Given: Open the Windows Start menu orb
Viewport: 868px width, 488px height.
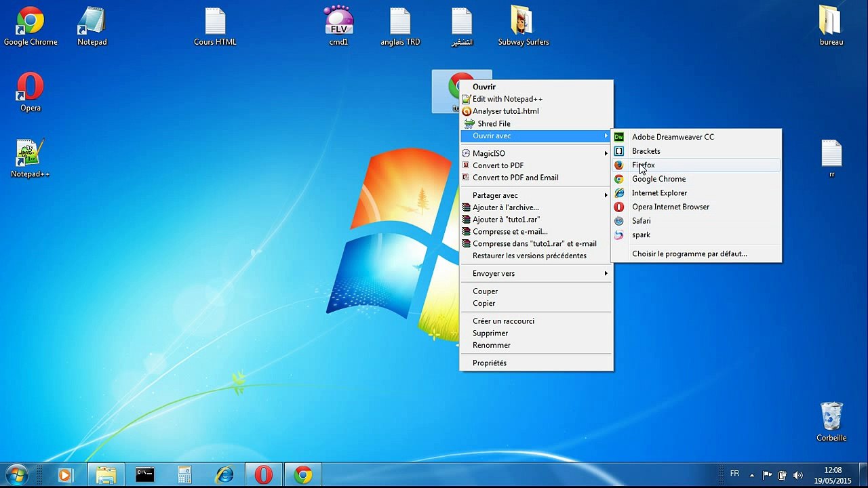Looking at the screenshot, I should (x=16, y=474).
